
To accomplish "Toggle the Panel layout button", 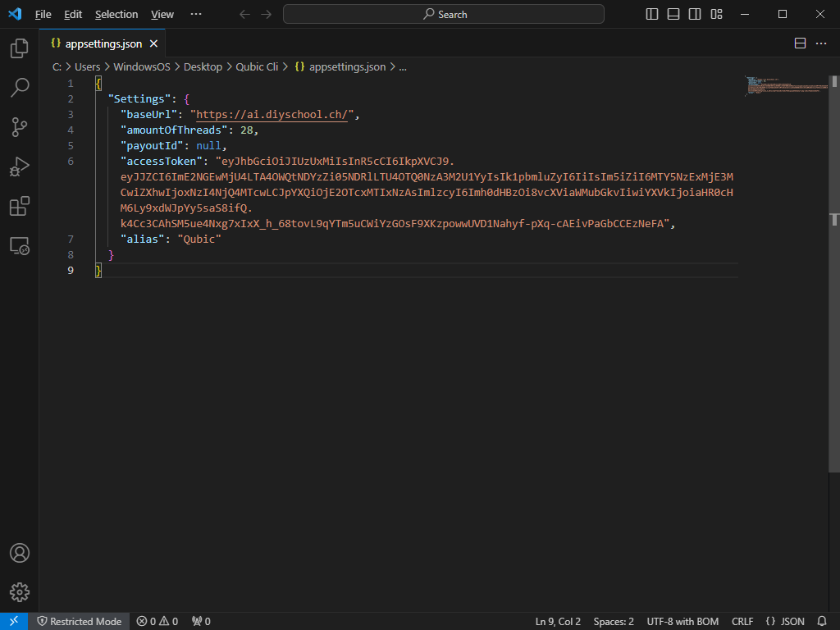I will [673, 14].
